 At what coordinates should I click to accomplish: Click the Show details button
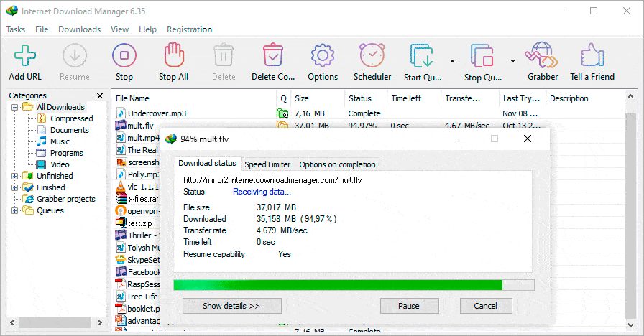tap(231, 306)
